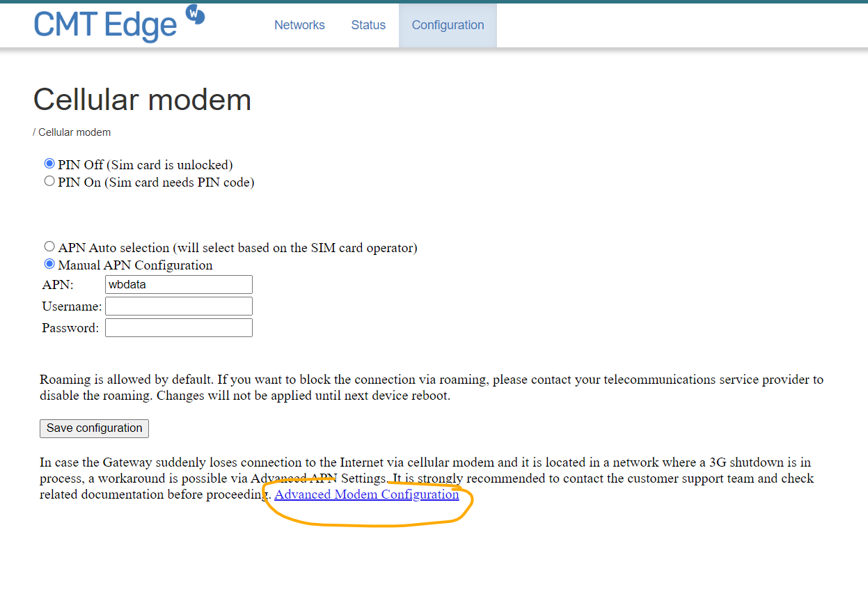Screen dimensions: 868x592
Task: Choose APN Auto selection option
Action: click(x=49, y=247)
